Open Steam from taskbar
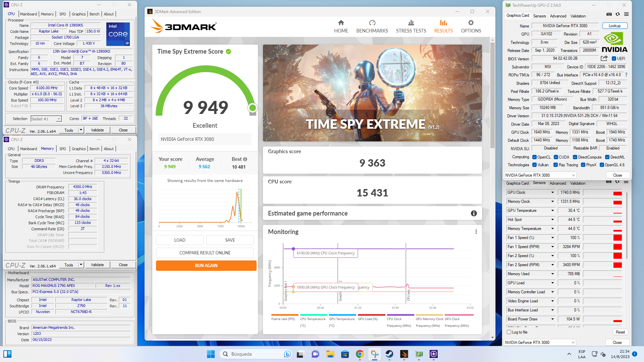The width and height of the screenshot is (644, 362). 389,354
